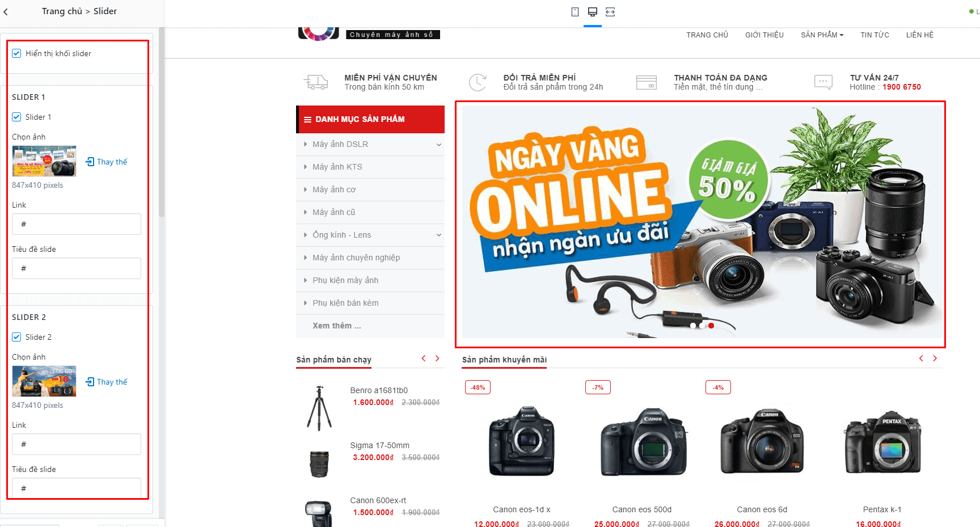Click the Sản phẩm khuyến mãi heading
This screenshot has height=527, width=980.
(504, 360)
